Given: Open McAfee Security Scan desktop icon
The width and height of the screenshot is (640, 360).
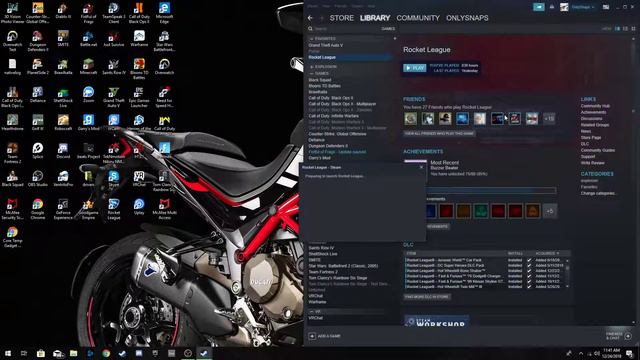Looking at the screenshot, I should (x=12, y=209).
